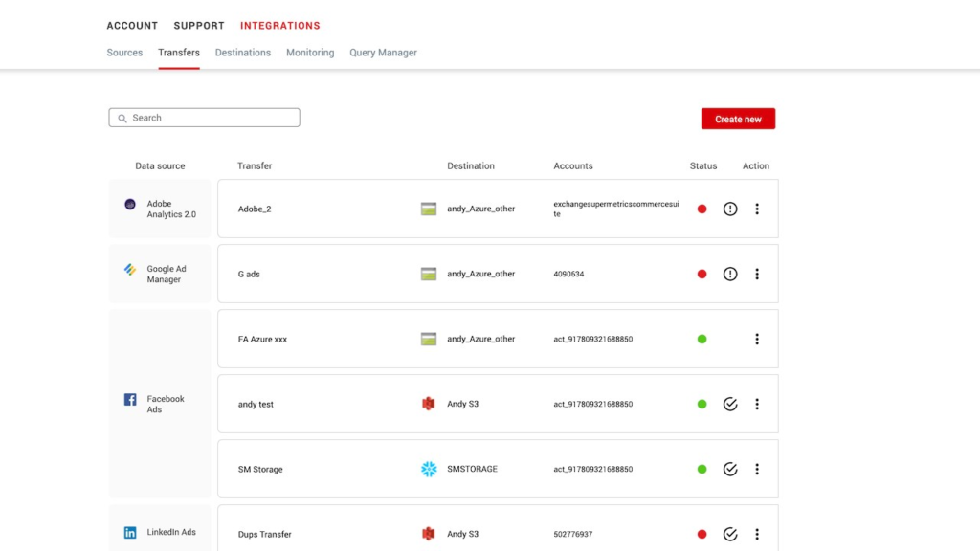The image size is (980, 551).
Task: Click andy_Azure_other destination in Adobe_2 row
Action: pos(480,209)
